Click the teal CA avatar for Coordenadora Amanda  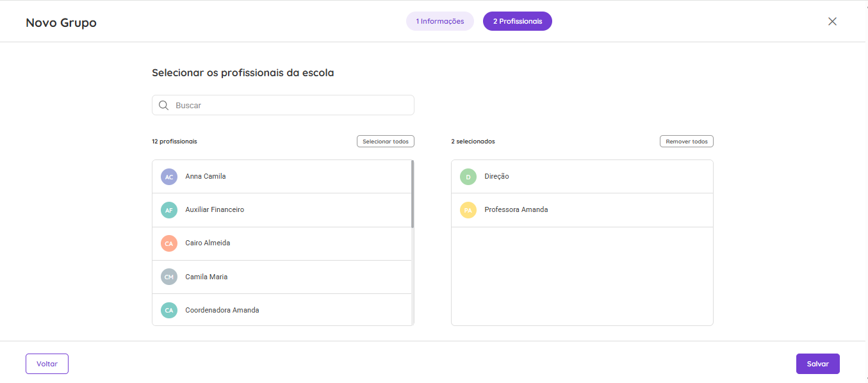point(169,310)
